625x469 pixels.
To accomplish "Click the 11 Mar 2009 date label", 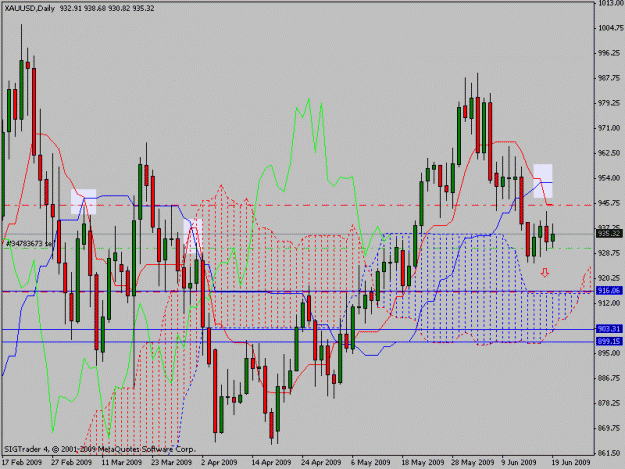I will [122, 463].
